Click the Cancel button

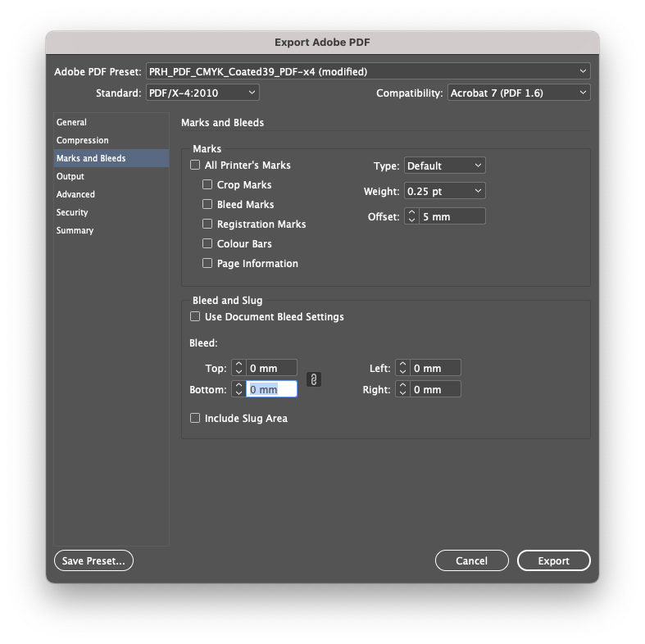(x=472, y=560)
